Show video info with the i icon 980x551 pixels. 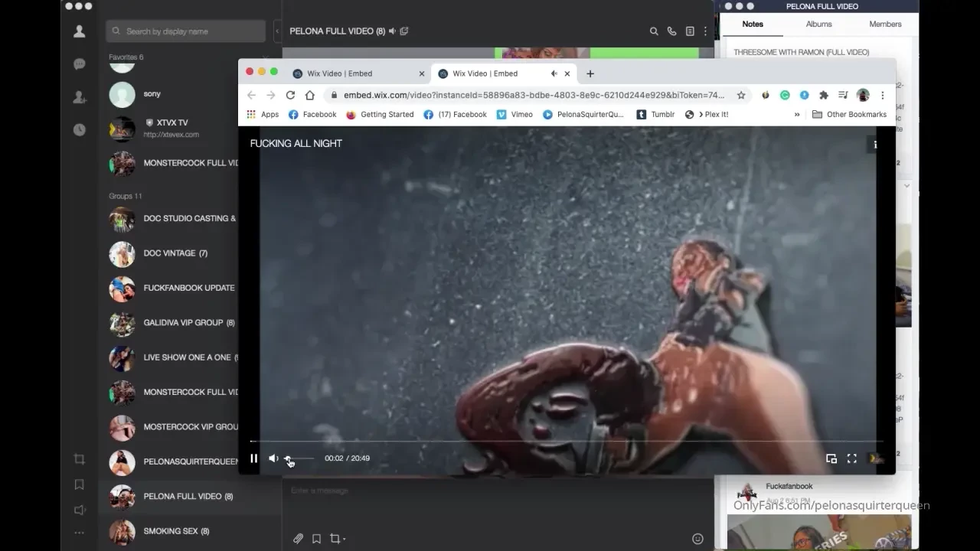click(x=875, y=145)
